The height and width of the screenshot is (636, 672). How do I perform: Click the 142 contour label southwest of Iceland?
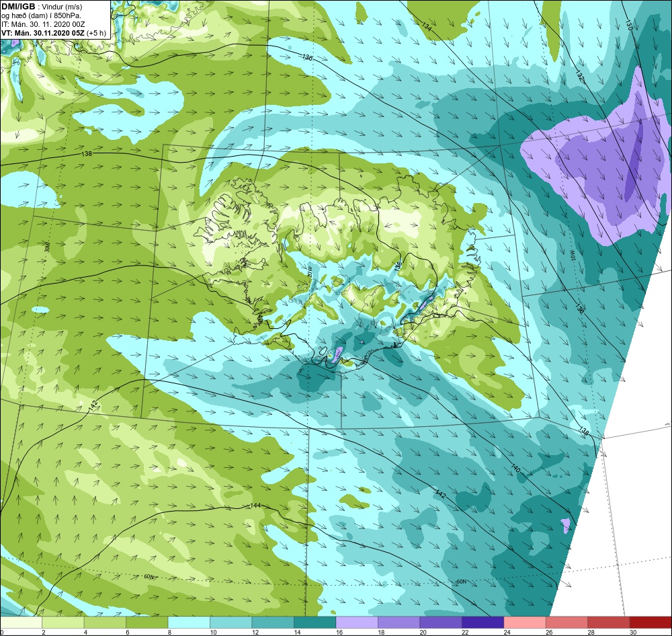coord(94,405)
